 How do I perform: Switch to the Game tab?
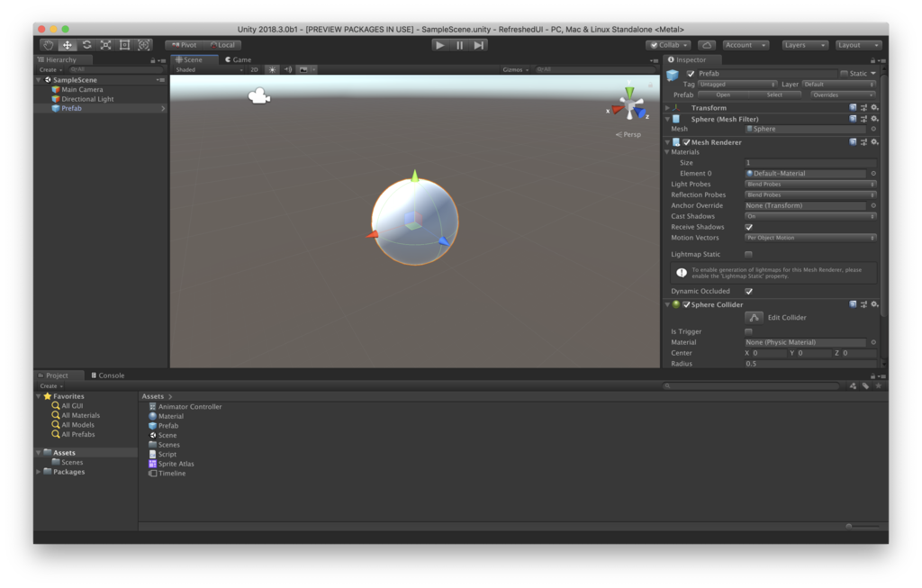238,60
